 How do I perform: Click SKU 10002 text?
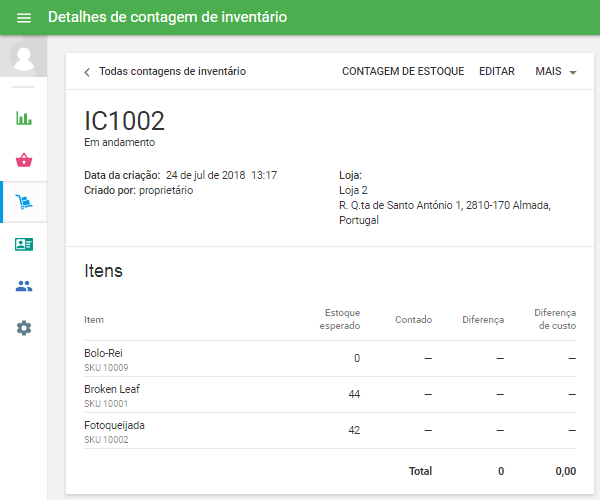click(x=106, y=440)
